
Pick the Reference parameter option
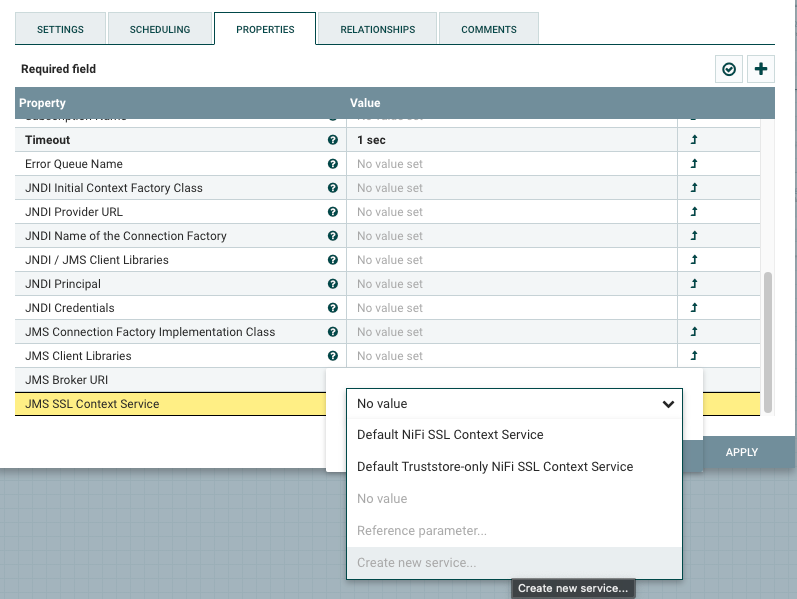422,531
